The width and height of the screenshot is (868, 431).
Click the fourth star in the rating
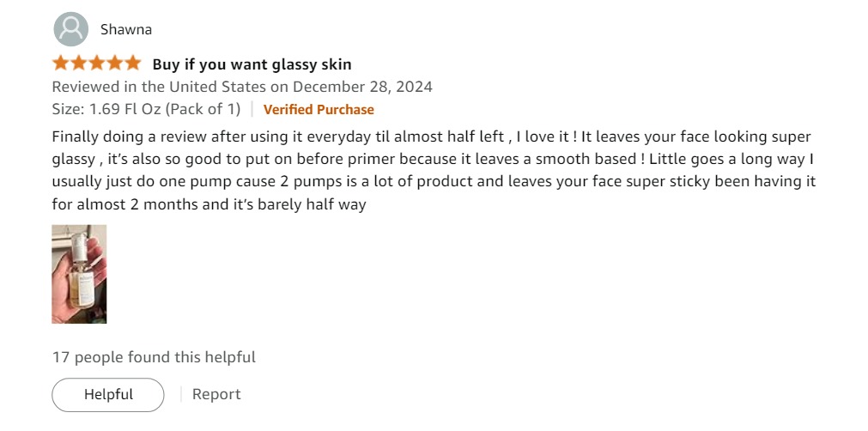coord(114,64)
